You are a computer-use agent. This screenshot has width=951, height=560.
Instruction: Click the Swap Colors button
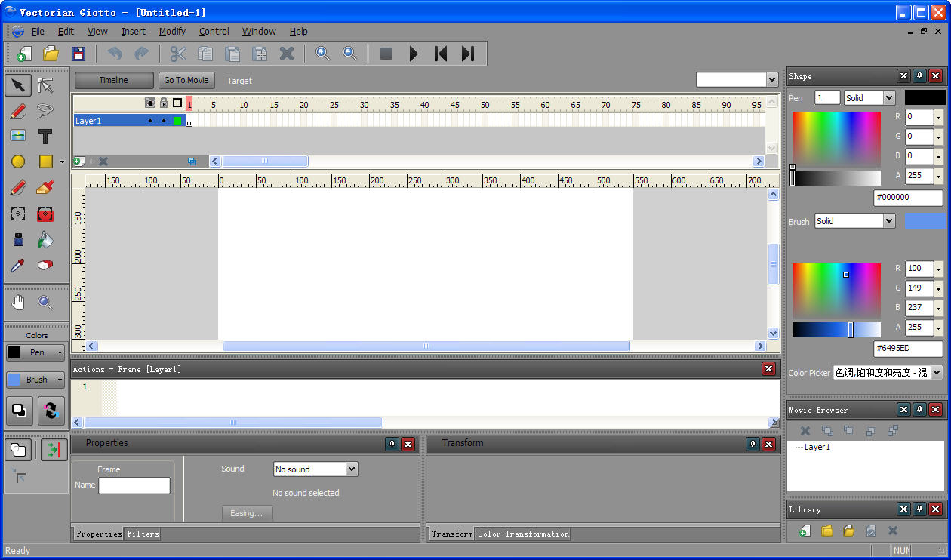tap(51, 411)
